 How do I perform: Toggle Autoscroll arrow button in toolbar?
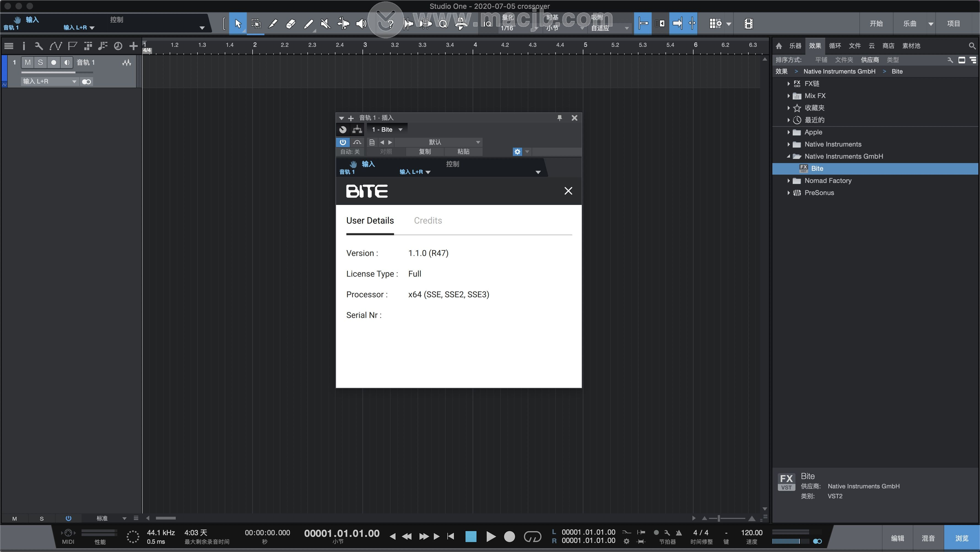pyautogui.click(x=678, y=24)
